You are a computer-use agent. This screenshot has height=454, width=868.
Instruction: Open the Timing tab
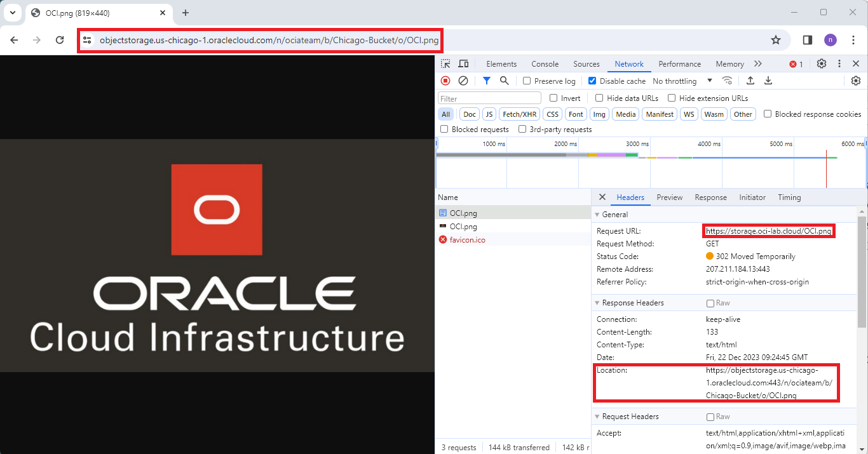click(789, 197)
